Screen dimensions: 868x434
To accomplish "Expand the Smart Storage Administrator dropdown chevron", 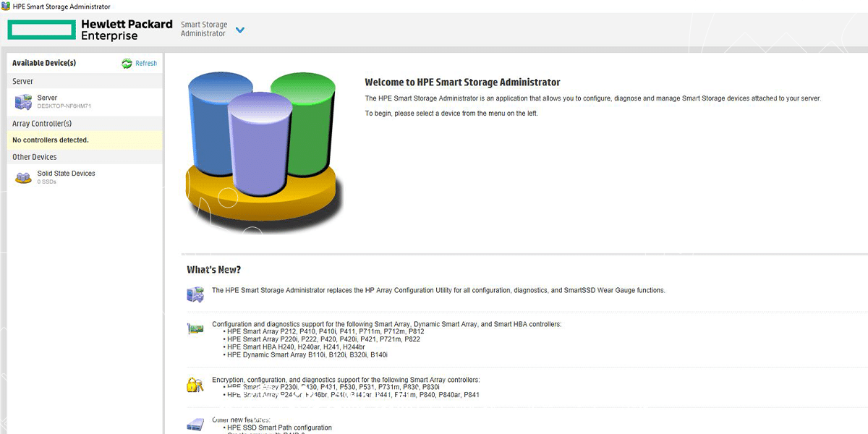I will point(240,30).
